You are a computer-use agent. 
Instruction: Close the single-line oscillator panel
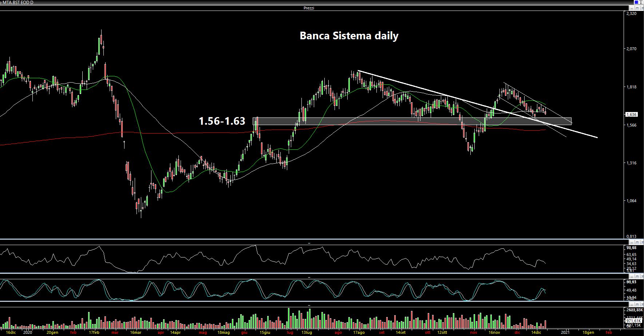tap(642, 242)
